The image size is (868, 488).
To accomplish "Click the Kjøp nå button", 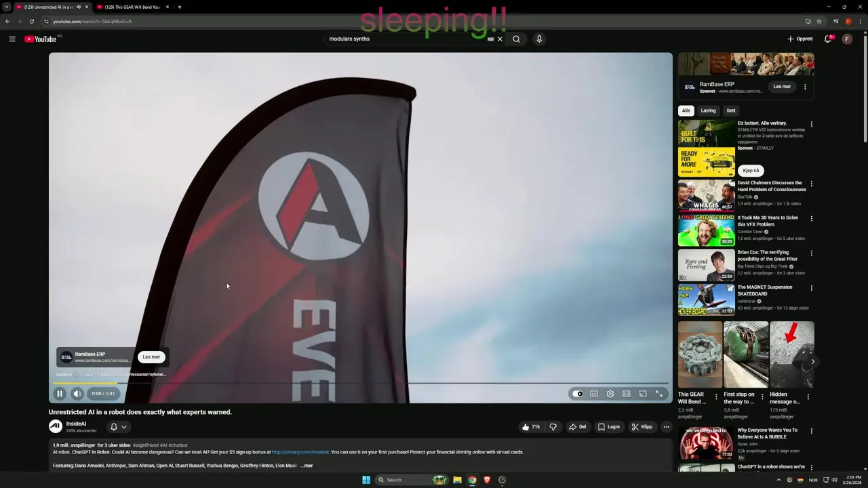I will pyautogui.click(x=751, y=171).
